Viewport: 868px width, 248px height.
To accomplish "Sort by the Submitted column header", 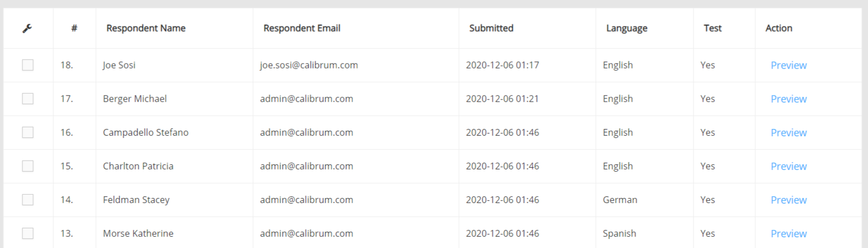I will click(491, 28).
